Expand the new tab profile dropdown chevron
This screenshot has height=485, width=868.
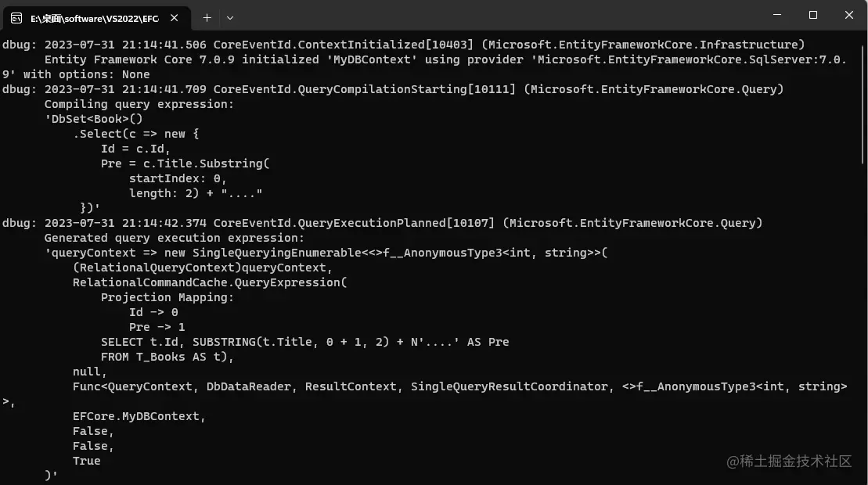click(x=230, y=18)
